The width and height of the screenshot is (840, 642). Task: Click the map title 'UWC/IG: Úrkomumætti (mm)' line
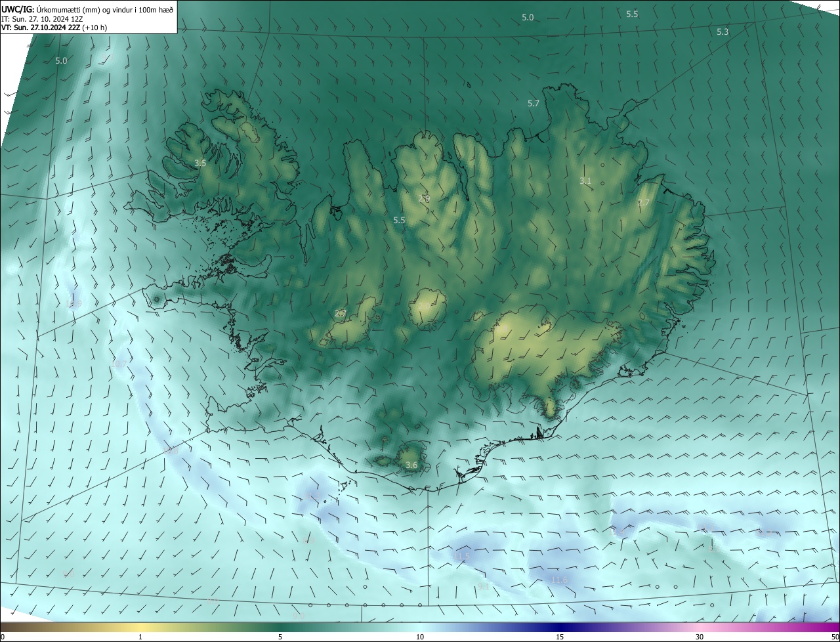click(87, 9)
